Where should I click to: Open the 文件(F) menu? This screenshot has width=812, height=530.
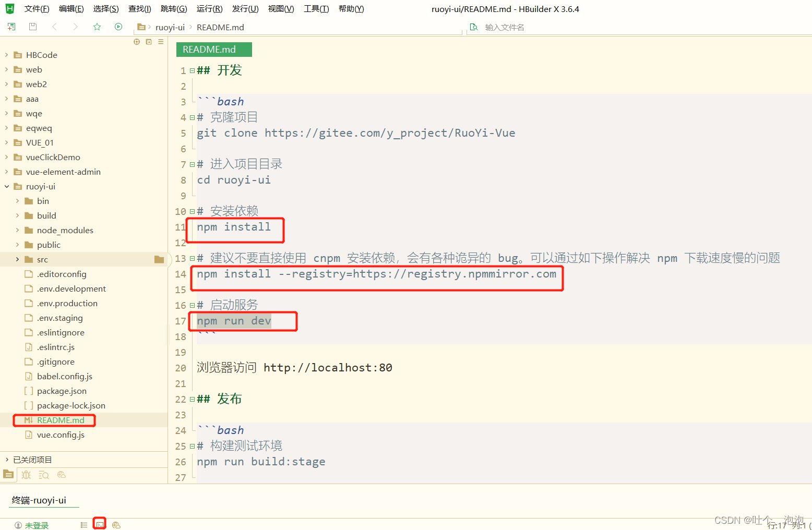(x=37, y=9)
